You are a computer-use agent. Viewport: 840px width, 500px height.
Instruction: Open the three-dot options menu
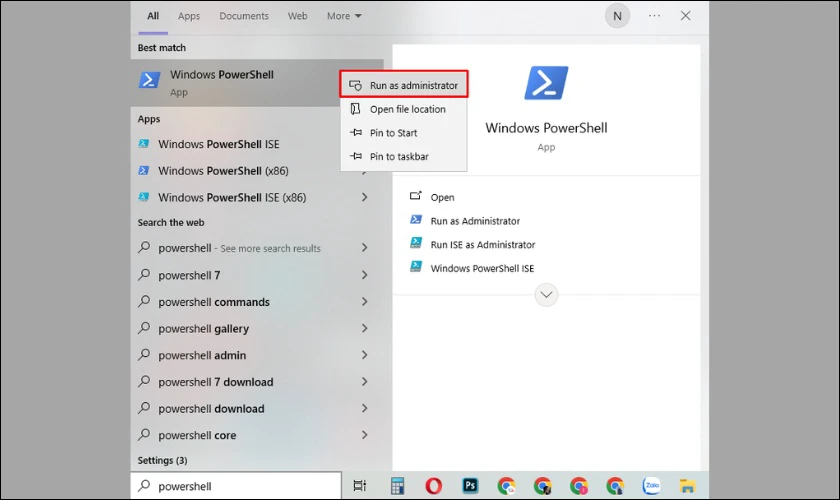(654, 16)
